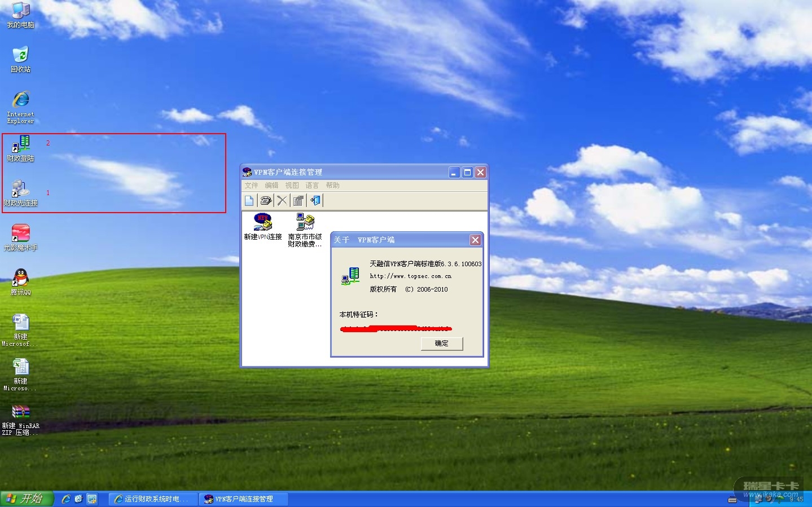Click the telephone dial toolbar icon

coord(266,200)
